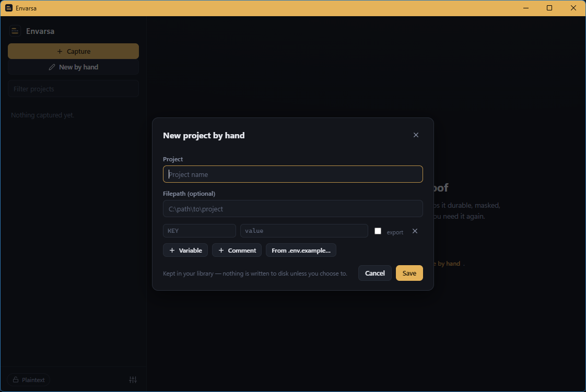Image resolution: width=586 pixels, height=392 pixels.
Task: Cancel the new project dialog
Action: 374,273
